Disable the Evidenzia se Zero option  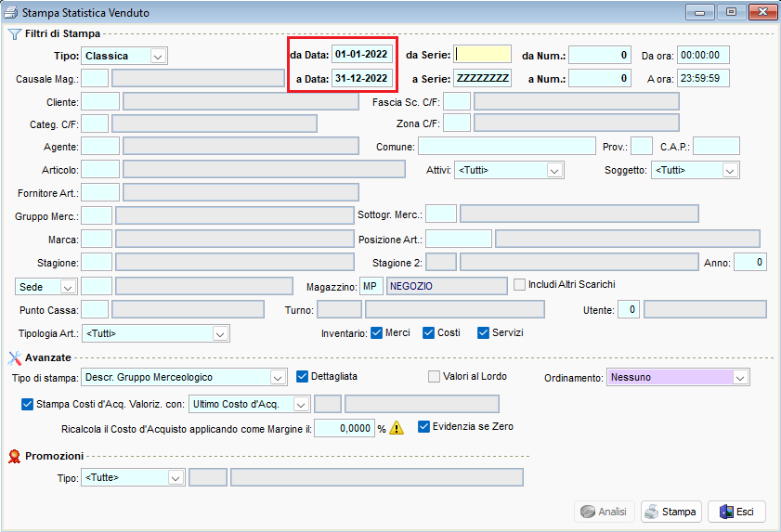tap(424, 427)
